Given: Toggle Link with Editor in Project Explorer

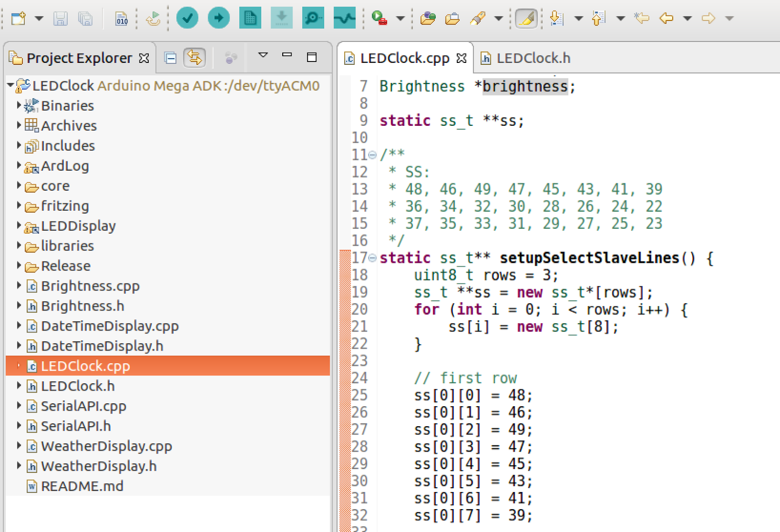Looking at the screenshot, I should coord(195,58).
